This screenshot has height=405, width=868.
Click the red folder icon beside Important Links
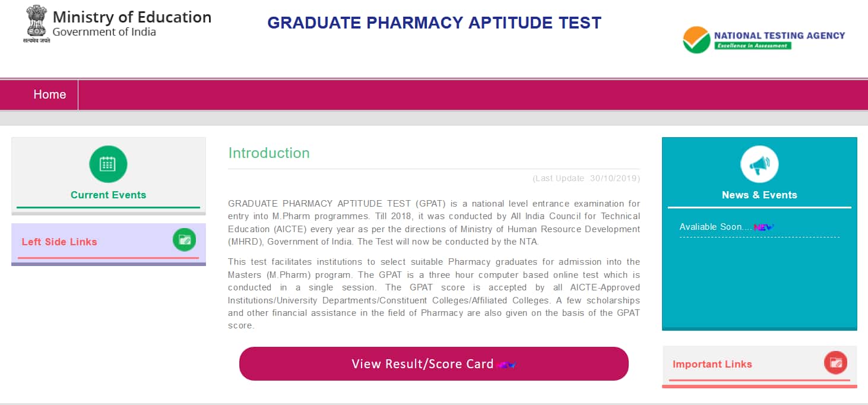(x=835, y=362)
